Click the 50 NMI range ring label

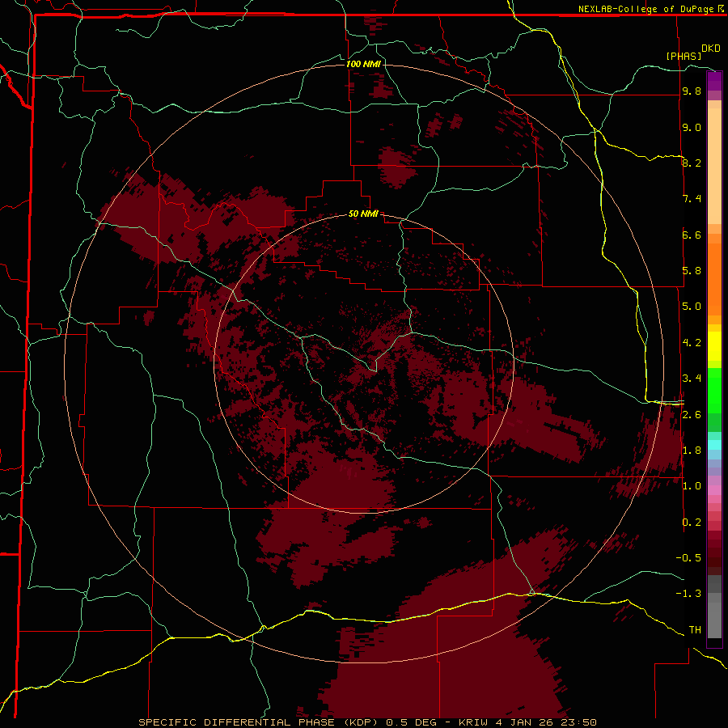click(x=363, y=214)
